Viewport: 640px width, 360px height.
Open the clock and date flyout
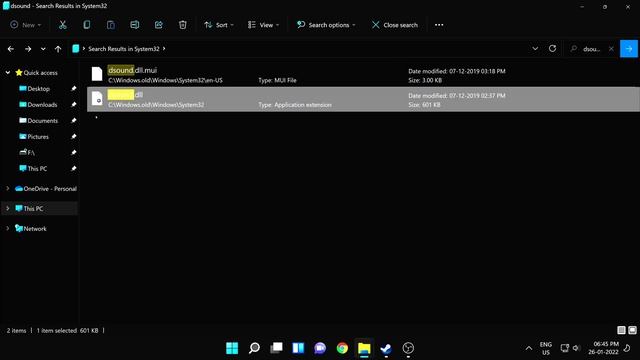coord(603,348)
